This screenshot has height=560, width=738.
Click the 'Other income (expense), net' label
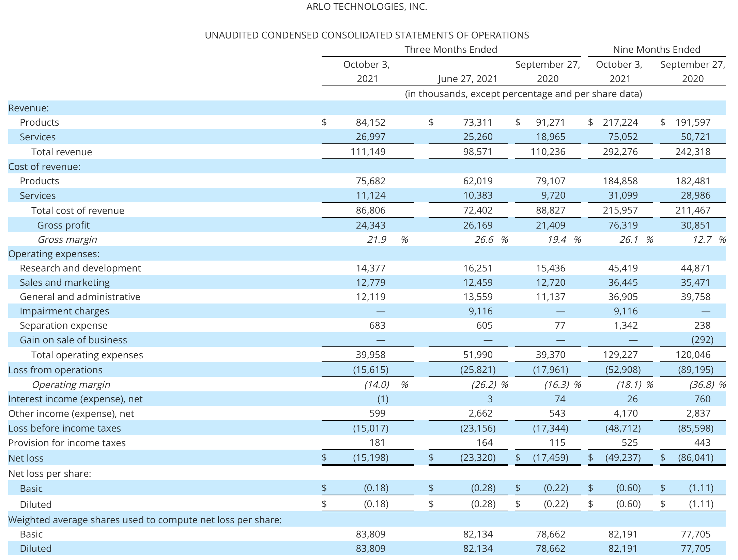71,414
